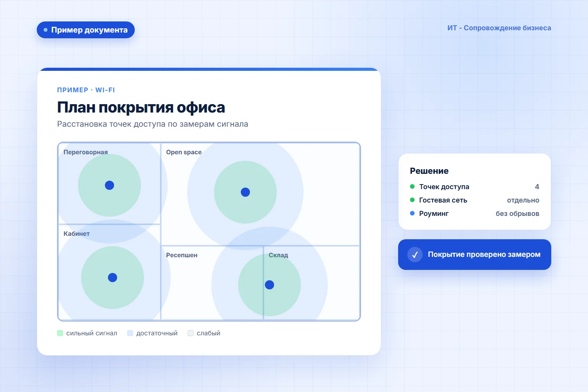Image resolution: width=588 pixels, height=392 pixels.
Task: Select the Переговорная room label
Action: [x=86, y=152]
